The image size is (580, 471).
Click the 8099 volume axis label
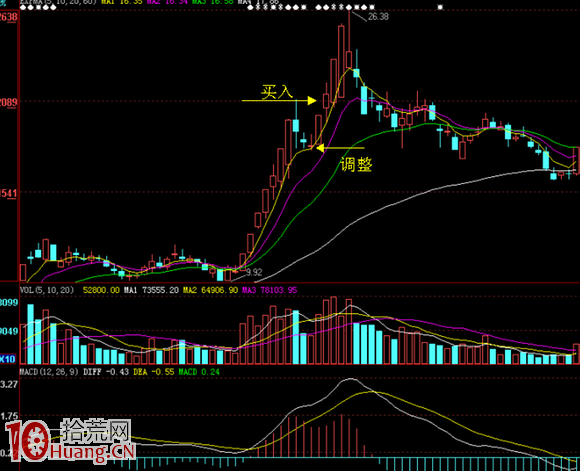(x=9, y=303)
